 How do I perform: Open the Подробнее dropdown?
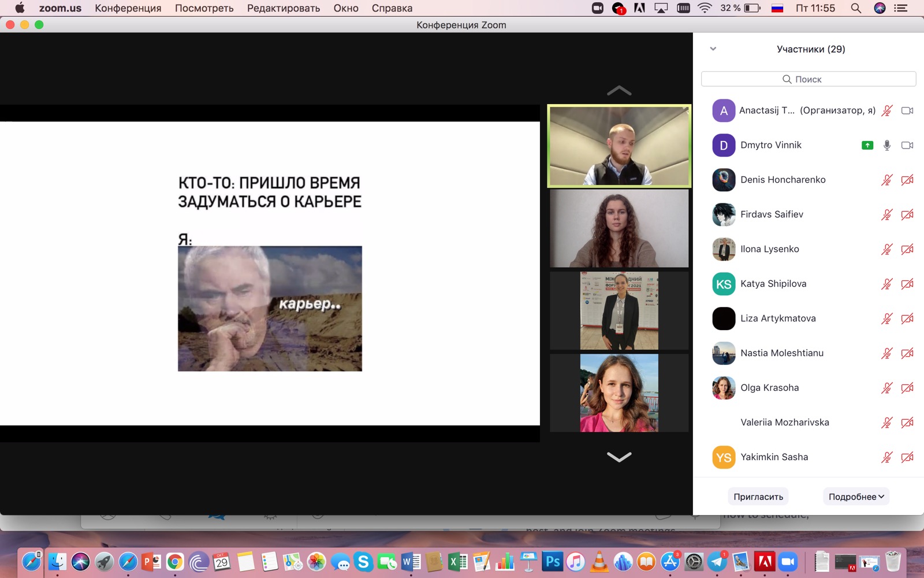pyautogui.click(x=856, y=497)
